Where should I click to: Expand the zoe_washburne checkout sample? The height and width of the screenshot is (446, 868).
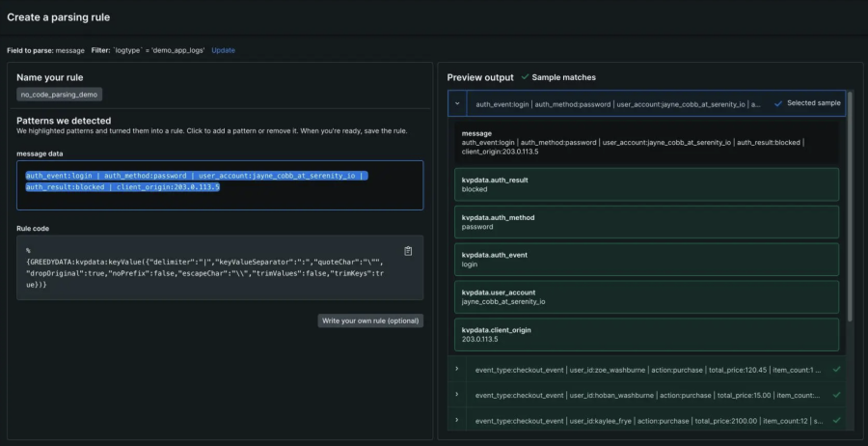pos(457,369)
